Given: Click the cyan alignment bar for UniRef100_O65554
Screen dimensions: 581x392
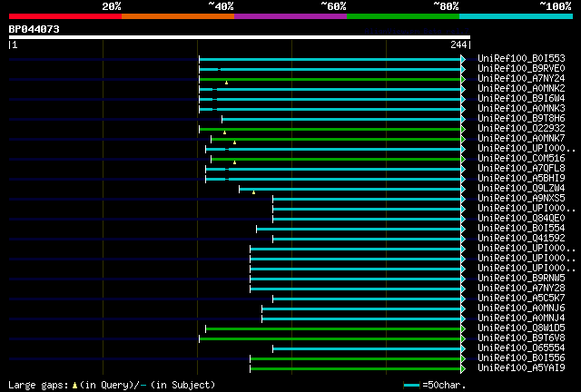Looking at the screenshot, I should tap(367, 349).
